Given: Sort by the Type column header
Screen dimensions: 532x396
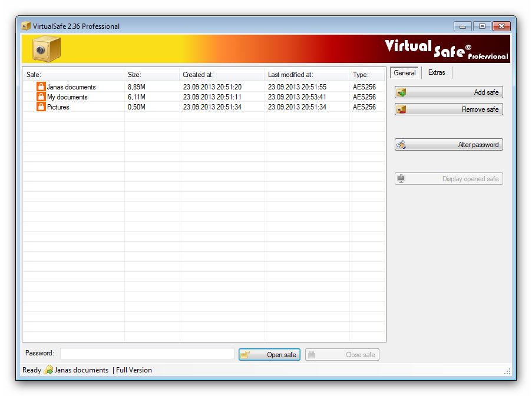Looking at the screenshot, I should [x=367, y=75].
